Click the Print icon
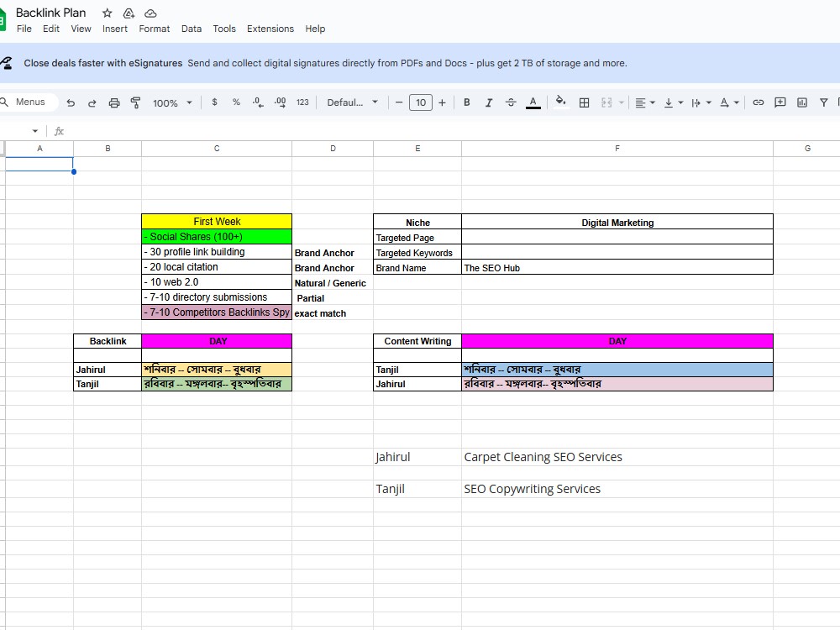Viewport: 840px width, 630px height. (x=114, y=102)
